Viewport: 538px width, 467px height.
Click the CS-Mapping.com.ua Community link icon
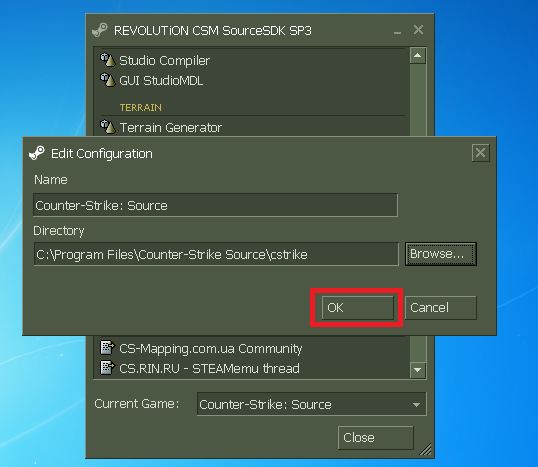point(107,348)
